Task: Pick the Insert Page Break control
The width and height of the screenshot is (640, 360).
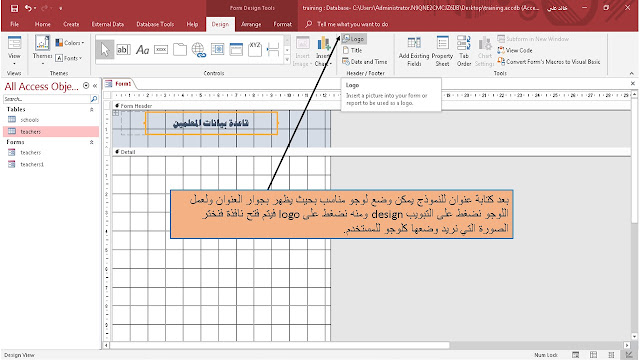Action: (x=273, y=50)
